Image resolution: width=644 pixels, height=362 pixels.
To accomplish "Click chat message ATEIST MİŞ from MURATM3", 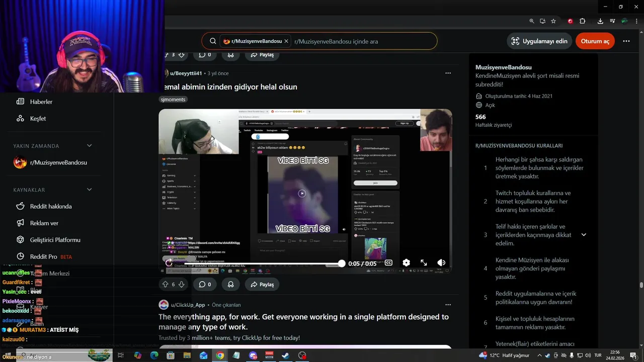I will pos(64,330).
